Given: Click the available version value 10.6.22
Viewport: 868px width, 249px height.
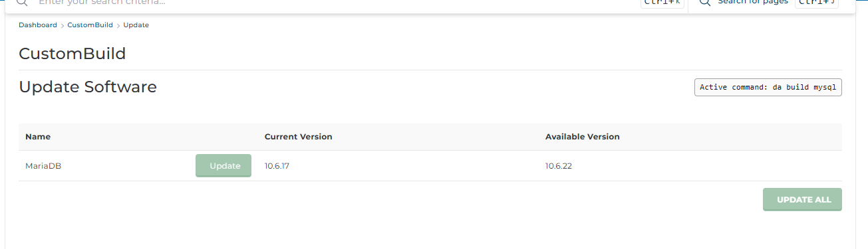Looking at the screenshot, I should (559, 166).
